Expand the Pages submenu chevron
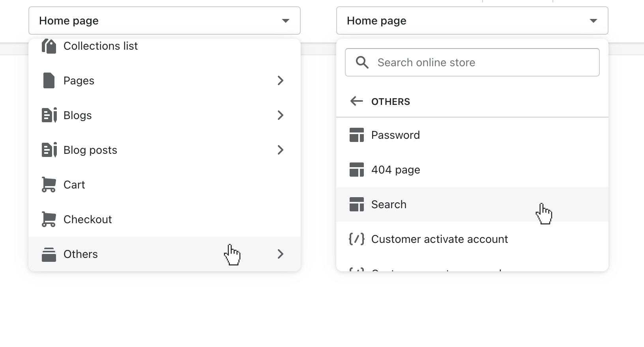This screenshot has height=347, width=644. coord(280,80)
